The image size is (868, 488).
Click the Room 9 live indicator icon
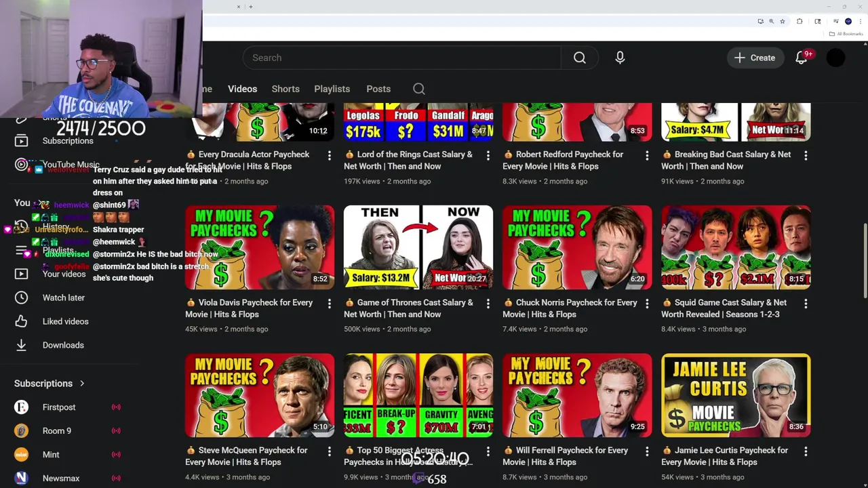[116, 431]
